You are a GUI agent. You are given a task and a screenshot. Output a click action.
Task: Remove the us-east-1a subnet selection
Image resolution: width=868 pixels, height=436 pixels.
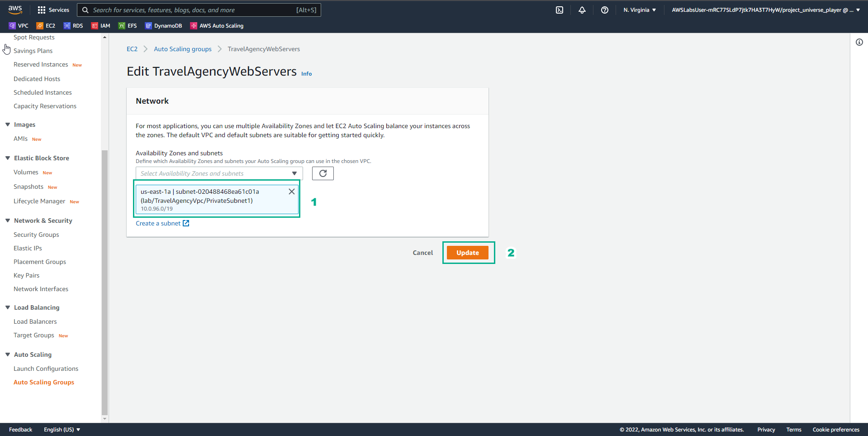click(292, 192)
